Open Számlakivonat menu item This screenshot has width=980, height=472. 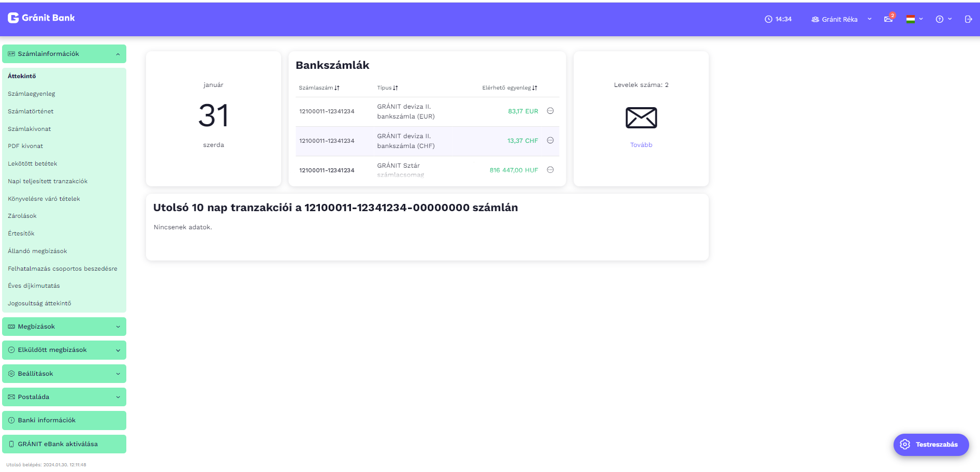tap(30, 129)
